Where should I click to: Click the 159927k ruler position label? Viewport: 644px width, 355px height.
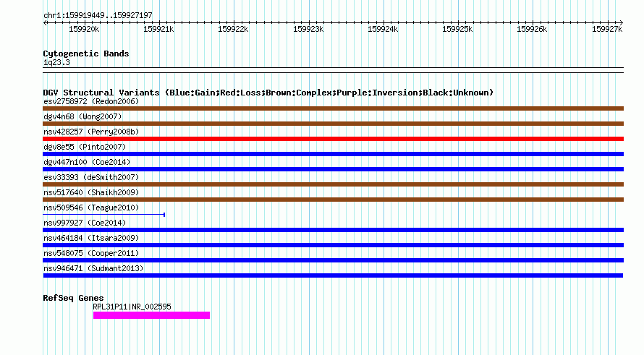[607, 29]
